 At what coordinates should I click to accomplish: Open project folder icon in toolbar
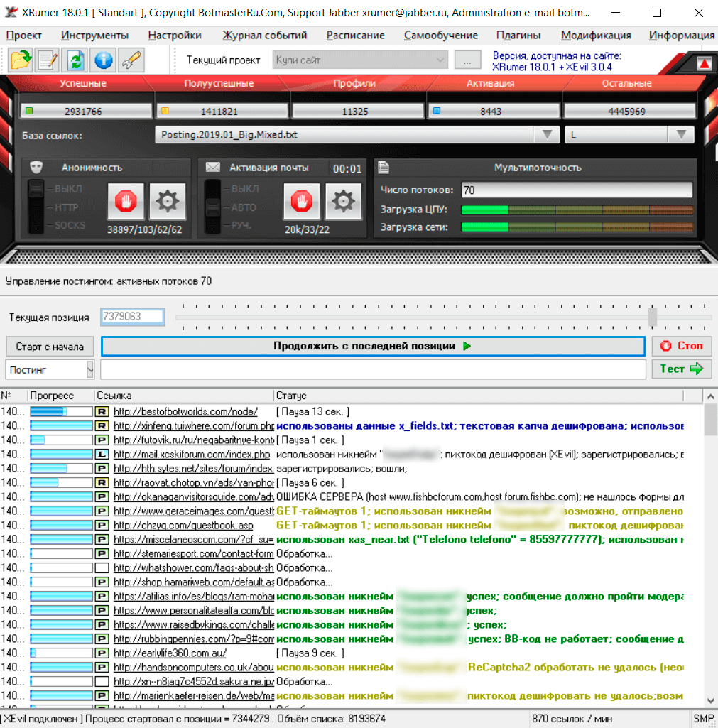21,60
